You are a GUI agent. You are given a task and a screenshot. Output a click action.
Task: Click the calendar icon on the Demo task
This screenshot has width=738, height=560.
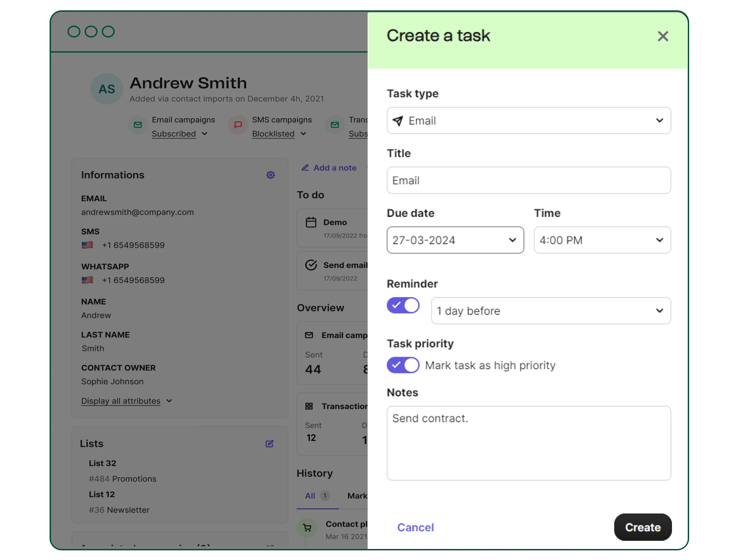311,222
